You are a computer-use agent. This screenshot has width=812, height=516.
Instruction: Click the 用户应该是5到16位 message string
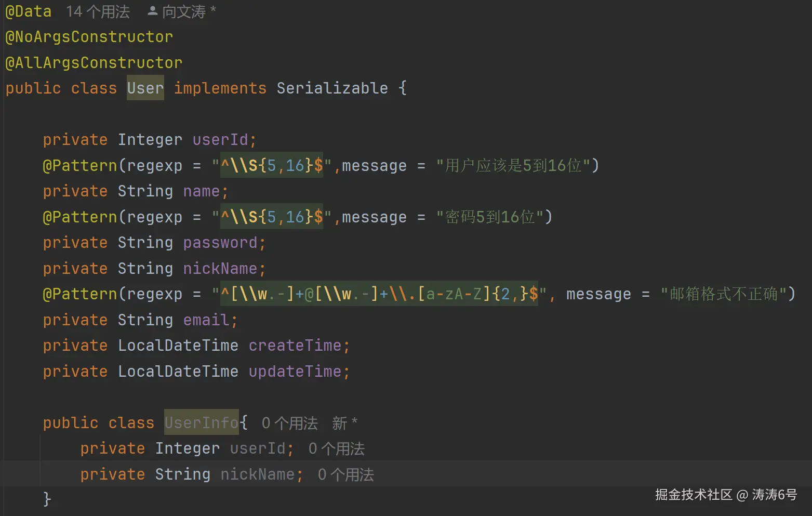coord(513,166)
